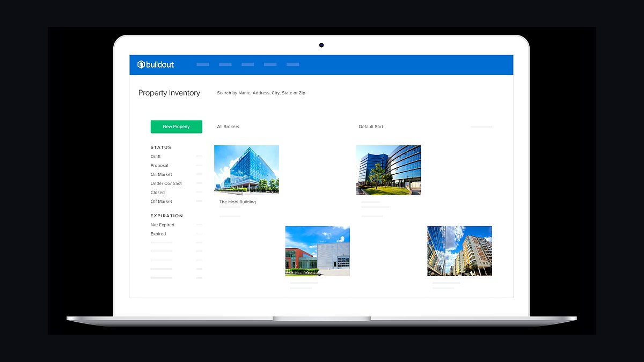
Task: Open The Mobi Building thumbnail
Action: coord(246,169)
